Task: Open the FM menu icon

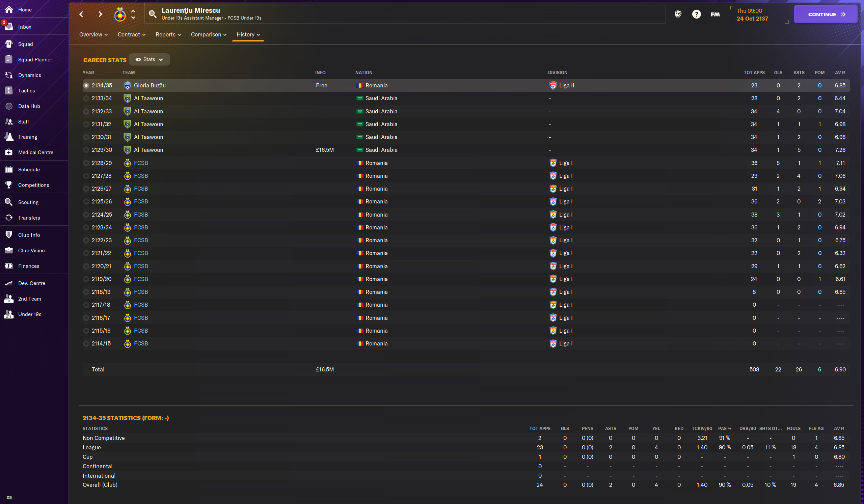Action: pos(715,14)
